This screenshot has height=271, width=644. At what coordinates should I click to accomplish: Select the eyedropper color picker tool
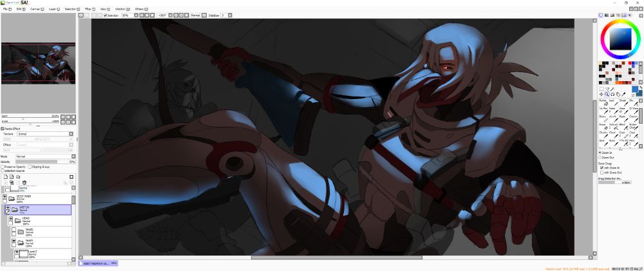click(624, 94)
